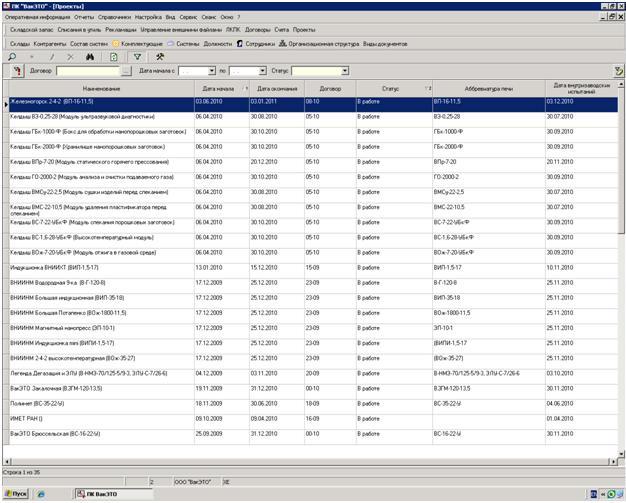Screen dimensions: 626x503
Task: Select row ИМЕТ РАН ()
Action: tap(313, 422)
